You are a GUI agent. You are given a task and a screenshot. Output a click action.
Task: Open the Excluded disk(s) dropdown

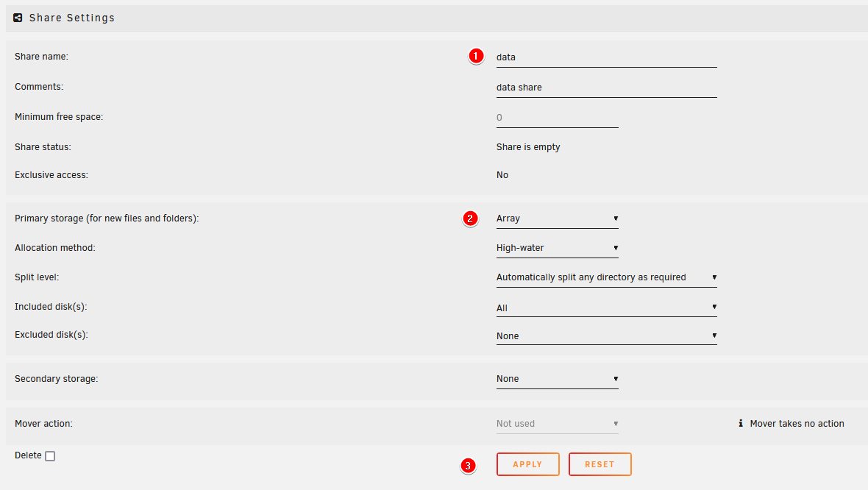pos(606,336)
